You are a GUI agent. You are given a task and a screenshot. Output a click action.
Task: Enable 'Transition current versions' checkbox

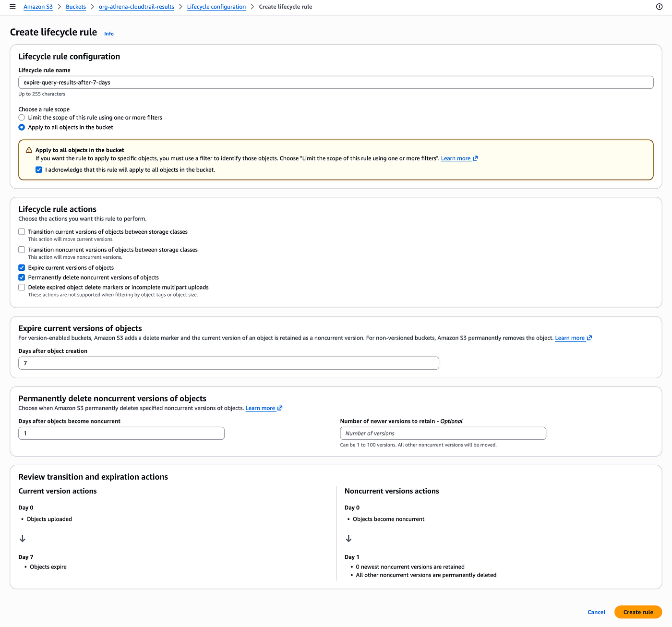(x=22, y=232)
